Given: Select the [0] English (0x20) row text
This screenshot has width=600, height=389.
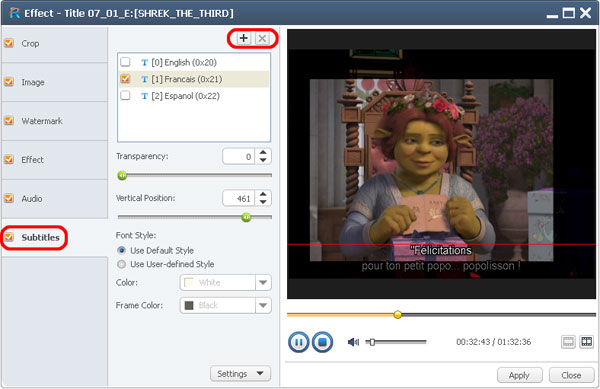Looking at the screenshot, I should [184, 62].
